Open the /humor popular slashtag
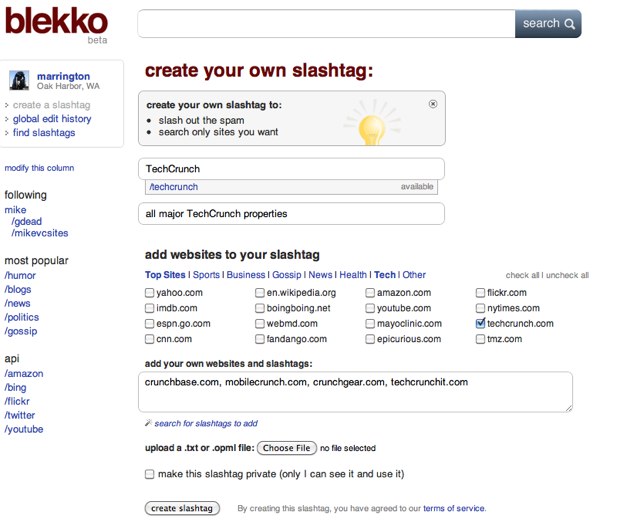Image resolution: width=630 pixels, height=527 pixels. pos(20,275)
